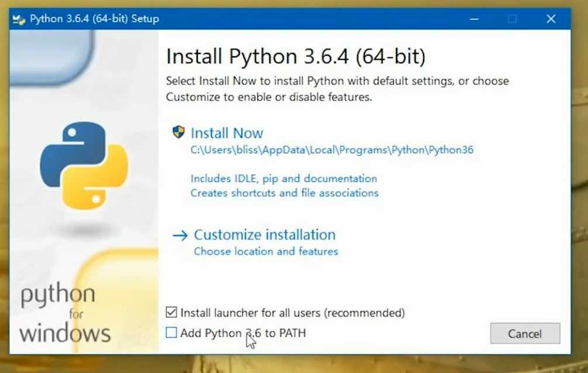Click 'Creates shortcuts and file associations' text
The image size is (588, 373).
[x=284, y=193]
